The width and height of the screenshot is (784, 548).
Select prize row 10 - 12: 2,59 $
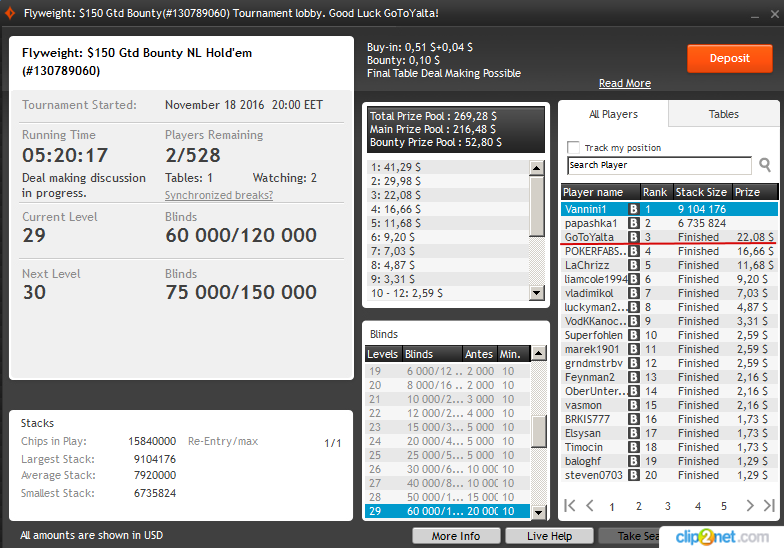tap(448, 293)
